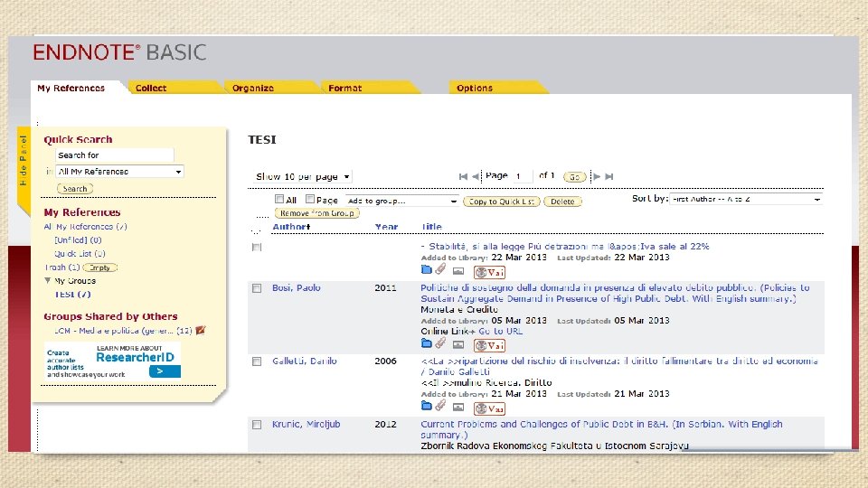Click paperclip attachment icon in first reference

(440, 269)
